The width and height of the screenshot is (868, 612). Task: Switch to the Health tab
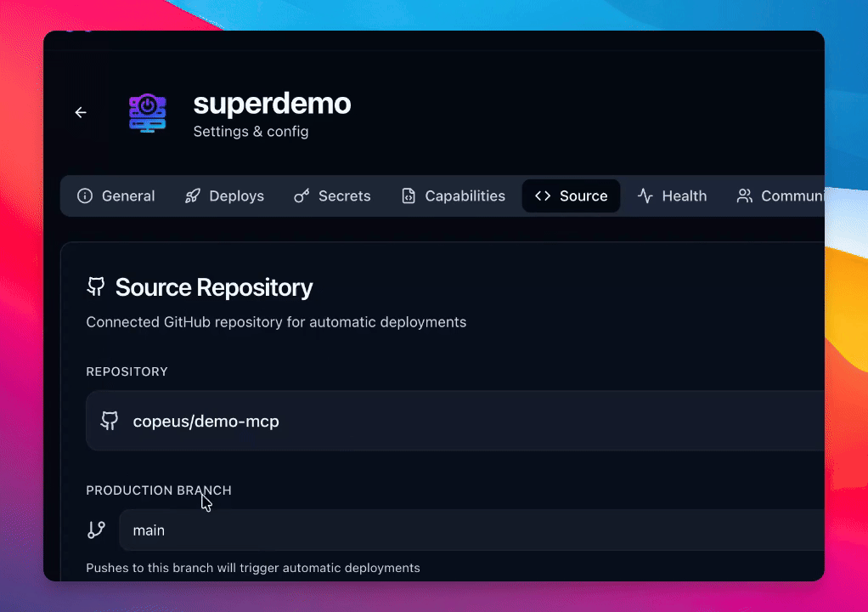672,196
